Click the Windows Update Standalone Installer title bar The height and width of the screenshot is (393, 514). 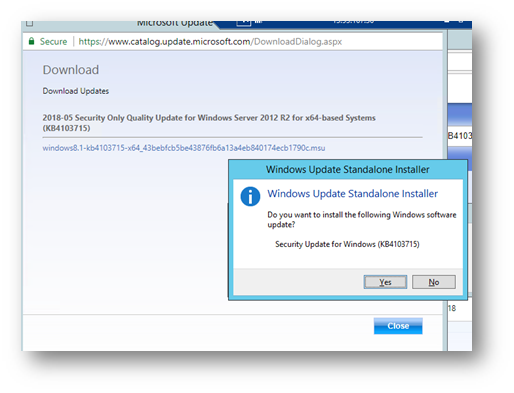pos(348,169)
